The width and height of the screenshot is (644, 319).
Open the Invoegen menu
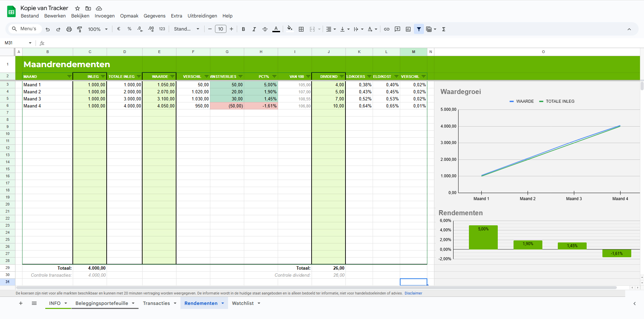pos(105,16)
